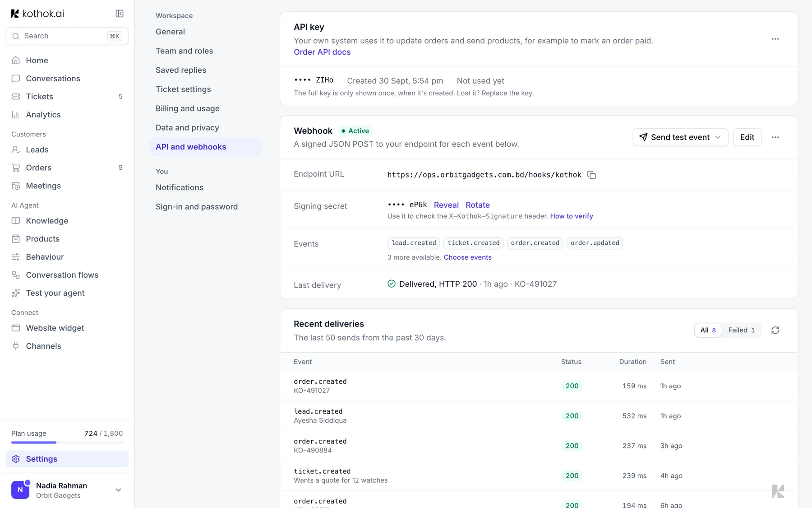Open the KO-490884 order.created delivery row
This screenshot has height=508, width=812.
click(539, 446)
